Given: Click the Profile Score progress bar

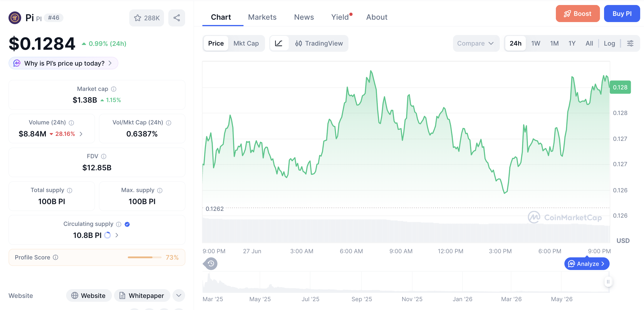Looking at the screenshot, I should (x=145, y=257).
